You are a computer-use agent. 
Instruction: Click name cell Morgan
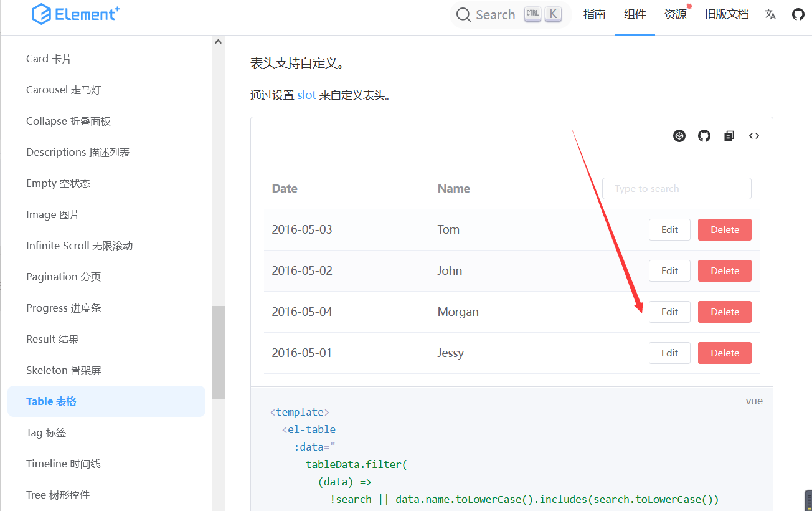coord(458,312)
